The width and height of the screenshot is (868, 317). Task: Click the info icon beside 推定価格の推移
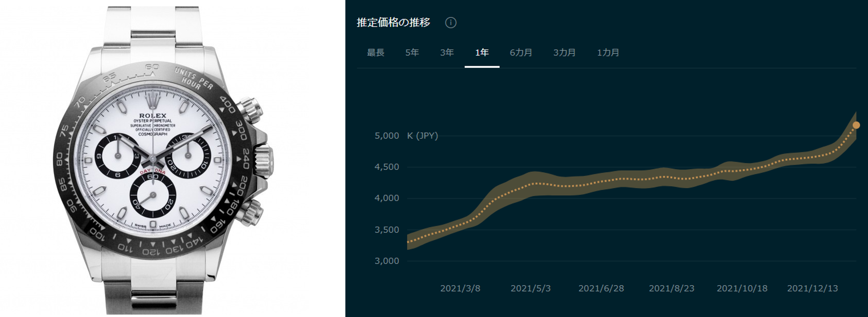click(450, 23)
